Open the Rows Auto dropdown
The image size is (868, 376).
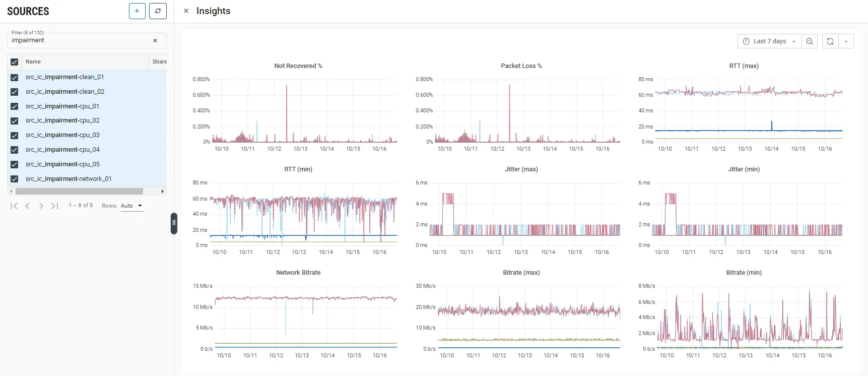(x=132, y=206)
